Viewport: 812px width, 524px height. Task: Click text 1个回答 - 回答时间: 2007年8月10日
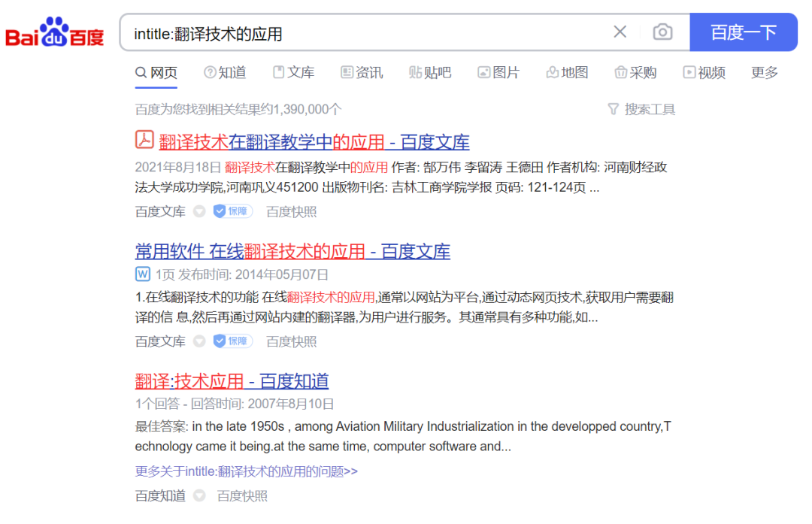pyautogui.click(x=235, y=404)
